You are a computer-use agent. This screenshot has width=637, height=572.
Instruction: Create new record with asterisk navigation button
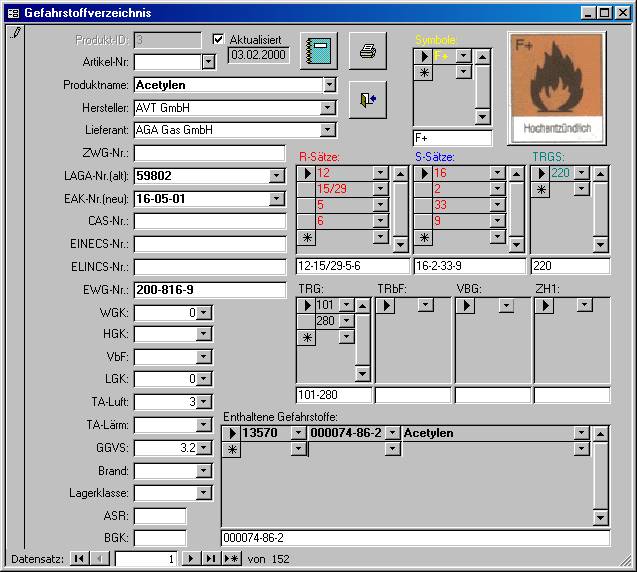[x=232, y=559]
